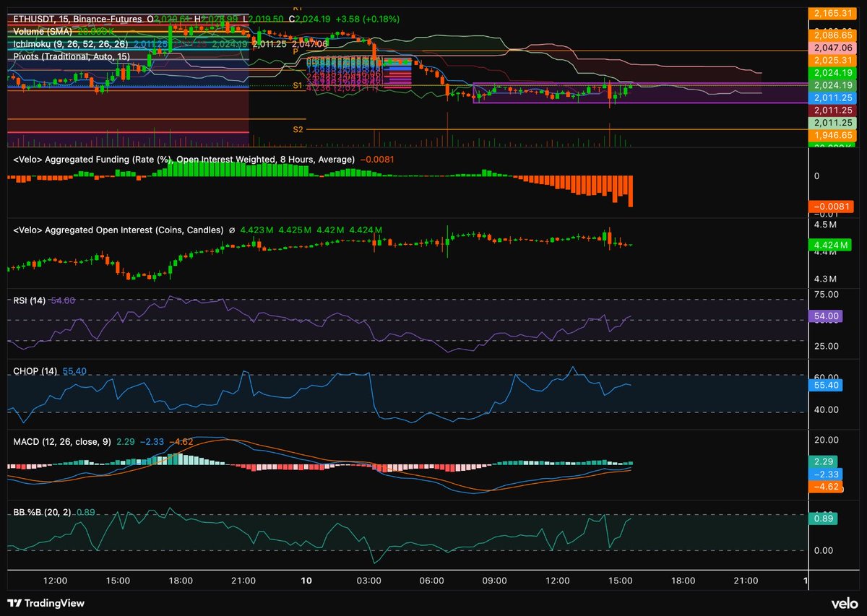
Task: Select the Pivots (Traditional, Auto, 15) legend
Action: pos(72,56)
